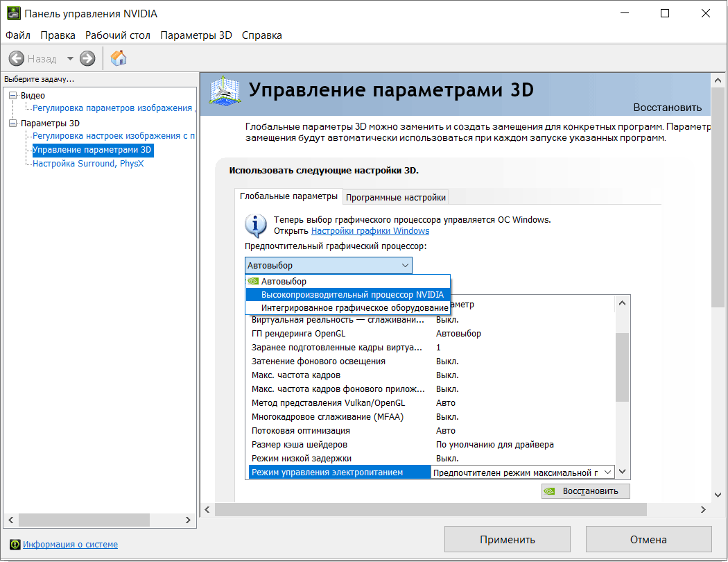Viewport: 728px width, 562px height.
Task: Collapse the Параметры 3D tree node
Action: (12, 123)
